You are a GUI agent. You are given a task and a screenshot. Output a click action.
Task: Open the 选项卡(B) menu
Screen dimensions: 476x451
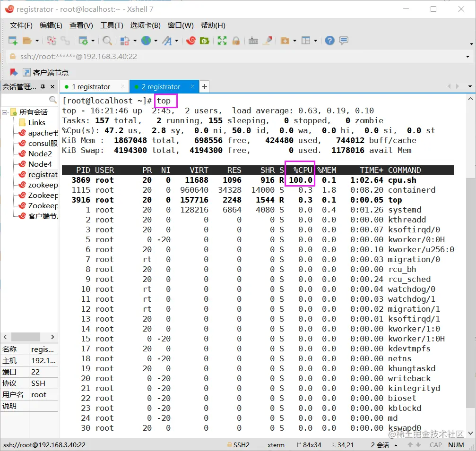(145, 26)
